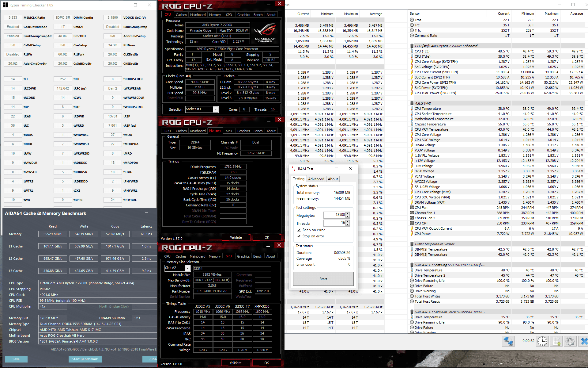Click the thermometer icon beside DIMM[2] Temperature
This screenshot has height=368, width=588.
412,249
